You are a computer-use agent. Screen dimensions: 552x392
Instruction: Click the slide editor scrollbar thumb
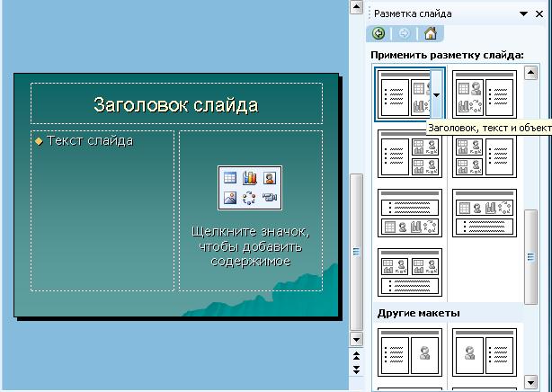point(356,252)
